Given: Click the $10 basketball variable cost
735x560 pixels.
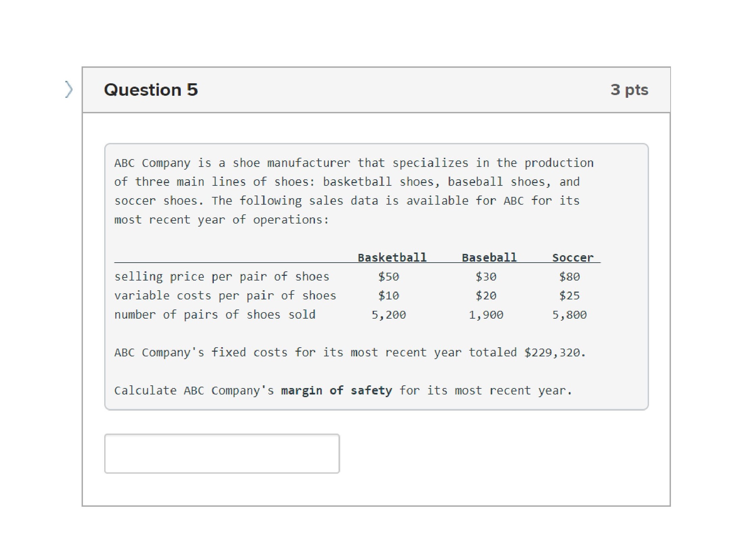Looking at the screenshot, I should 388,295.
